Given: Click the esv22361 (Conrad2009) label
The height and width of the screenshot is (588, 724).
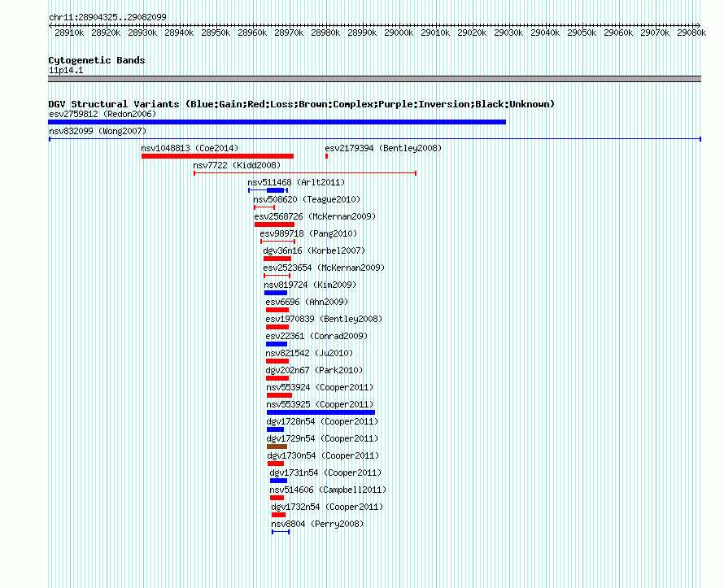Looking at the screenshot, I should point(316,336).
